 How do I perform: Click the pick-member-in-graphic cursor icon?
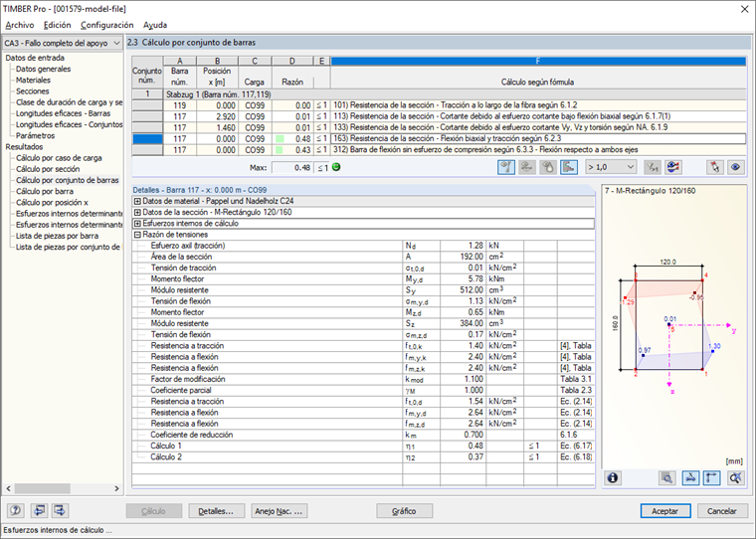pos(714,167)
